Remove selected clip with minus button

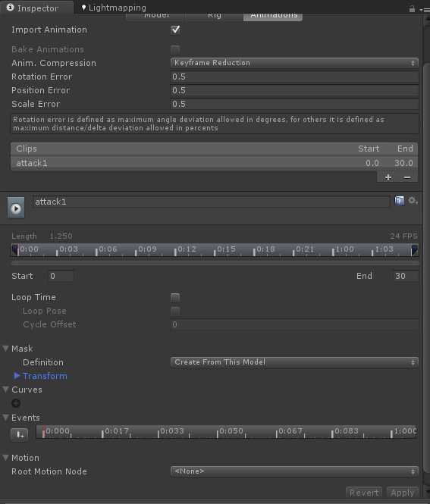click(407, 177)
